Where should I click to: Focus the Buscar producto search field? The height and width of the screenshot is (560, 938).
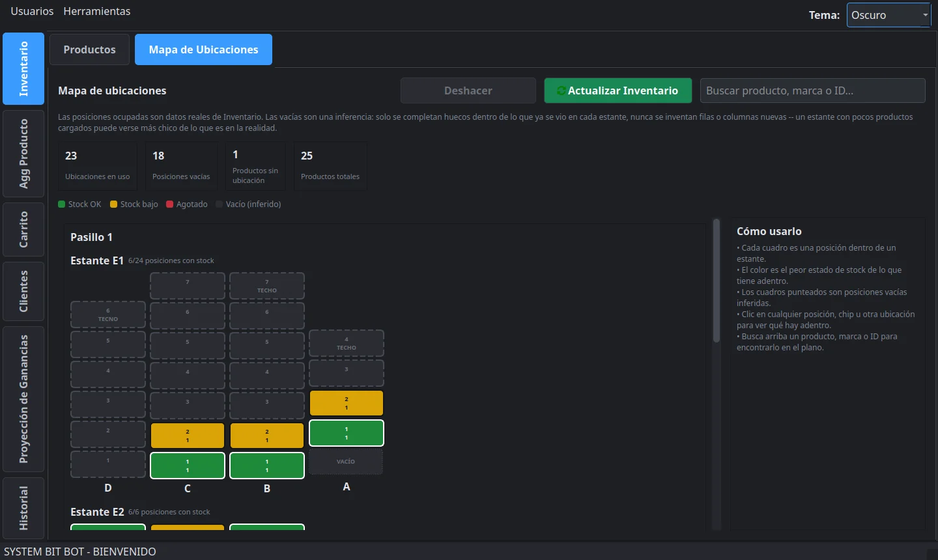pyautogui.click(x=812, y=91)
